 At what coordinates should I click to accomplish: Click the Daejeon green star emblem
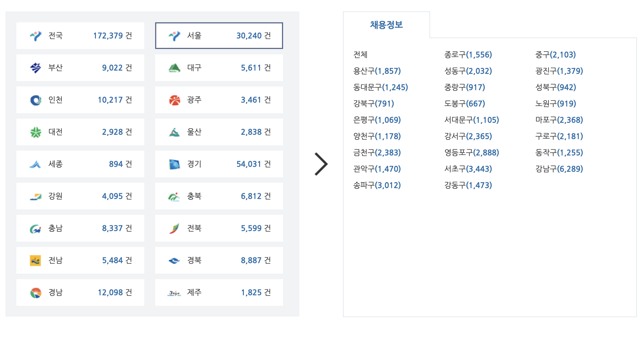click(35, 132)
